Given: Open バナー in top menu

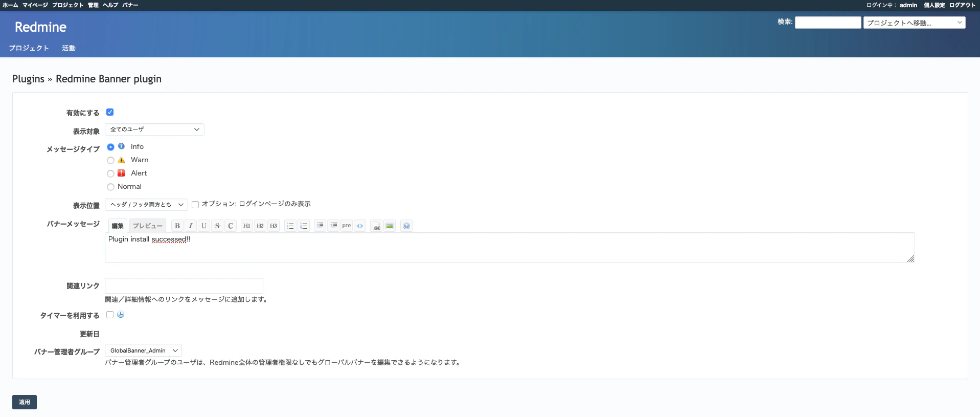Looking at the screenshot, I should (130, 5).
